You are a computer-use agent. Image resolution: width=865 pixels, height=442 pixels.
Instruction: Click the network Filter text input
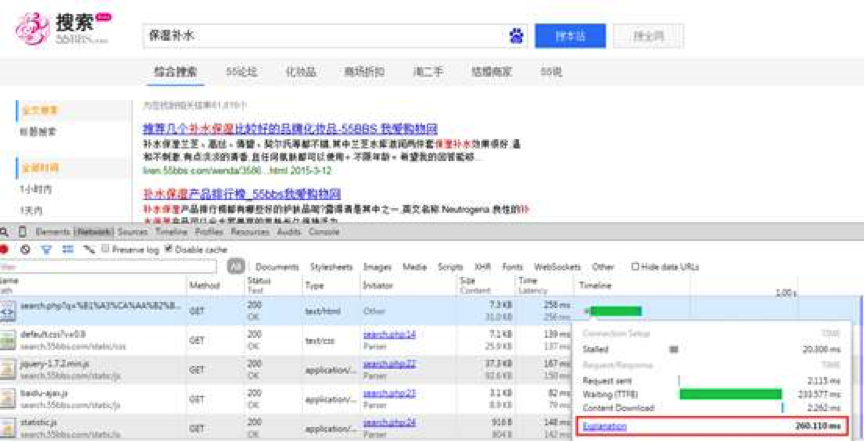tap(108, 267)
